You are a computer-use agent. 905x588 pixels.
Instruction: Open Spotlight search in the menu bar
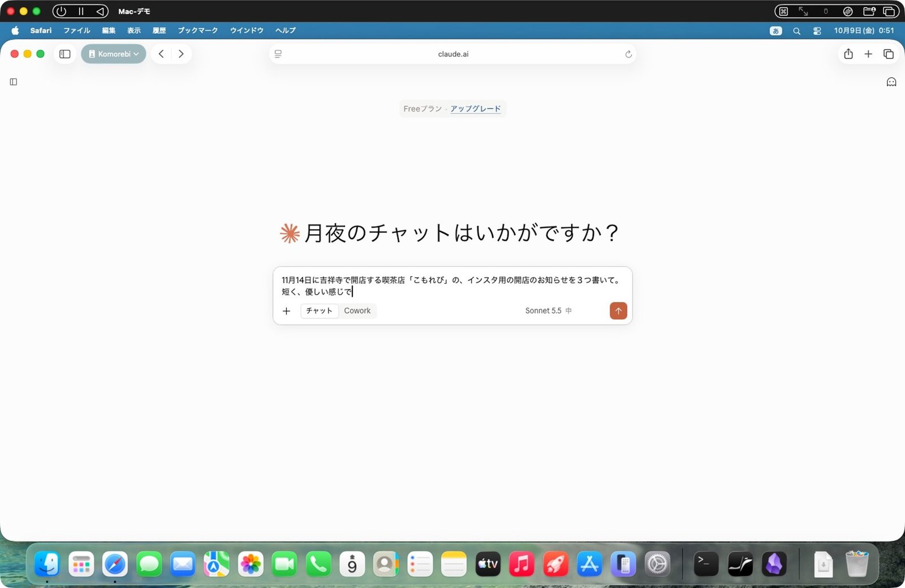pyautogui.click(x=796, y=31)
